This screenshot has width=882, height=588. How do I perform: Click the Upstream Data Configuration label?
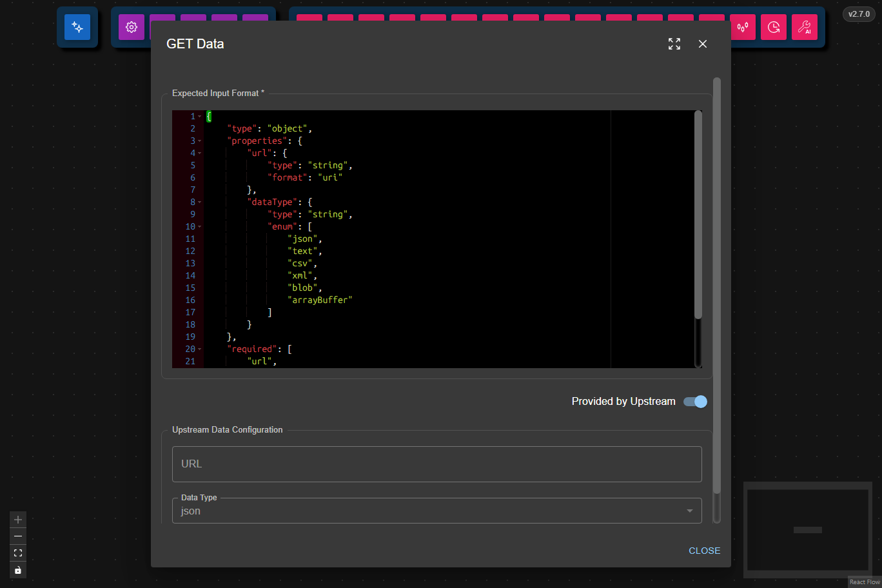click(227, 430)
